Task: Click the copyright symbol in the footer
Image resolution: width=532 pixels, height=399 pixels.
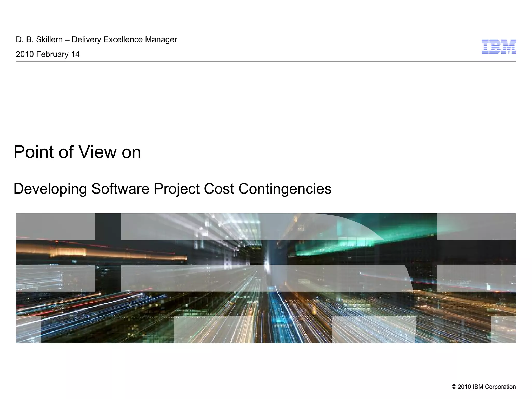Action: (454, 387)
